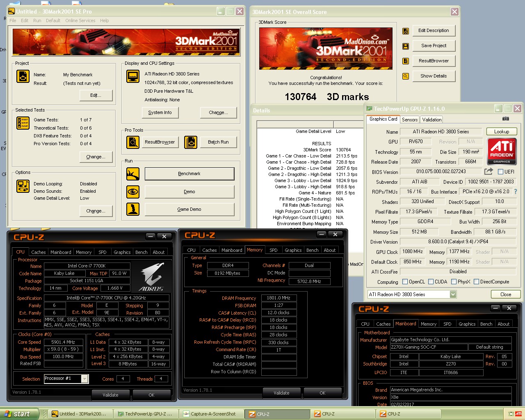Click the GPU-Z screenshot camera icon
525x420 pixels.
click(x=506, y=119)
